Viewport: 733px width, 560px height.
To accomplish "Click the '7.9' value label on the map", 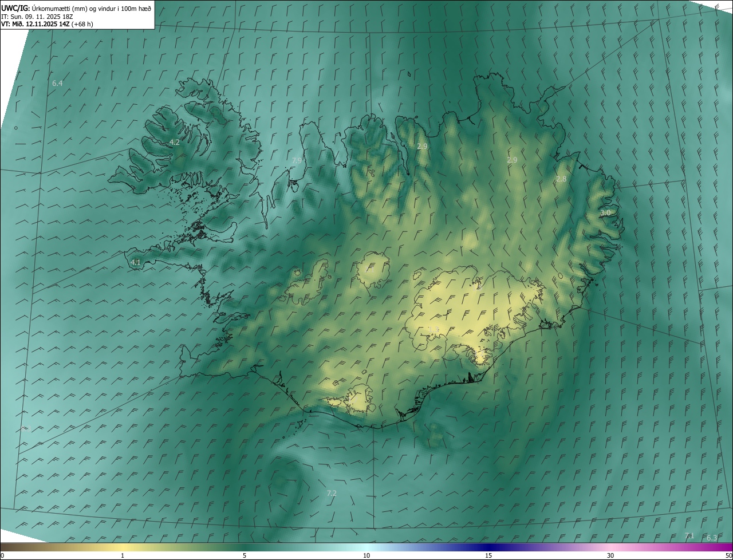I will coord(297,160).
